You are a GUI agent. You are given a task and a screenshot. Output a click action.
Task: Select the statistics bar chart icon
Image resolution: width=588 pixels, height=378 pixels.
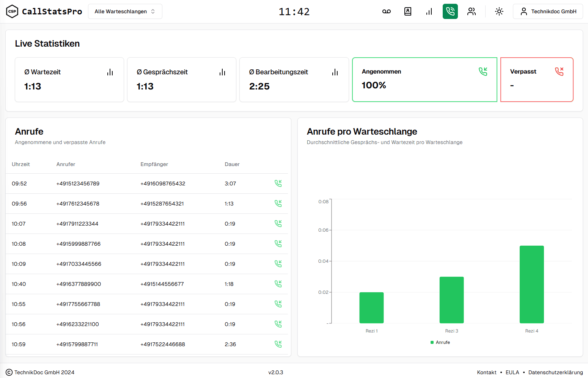click(429, 11)
